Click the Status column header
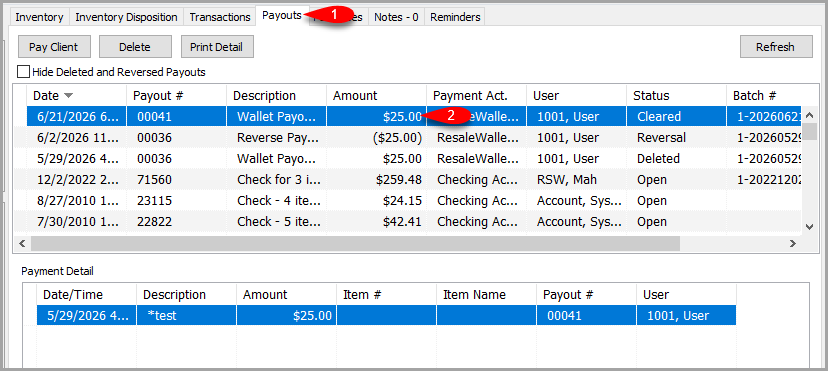828x371 pixels. pyautogui.click(x=676, y=96)
